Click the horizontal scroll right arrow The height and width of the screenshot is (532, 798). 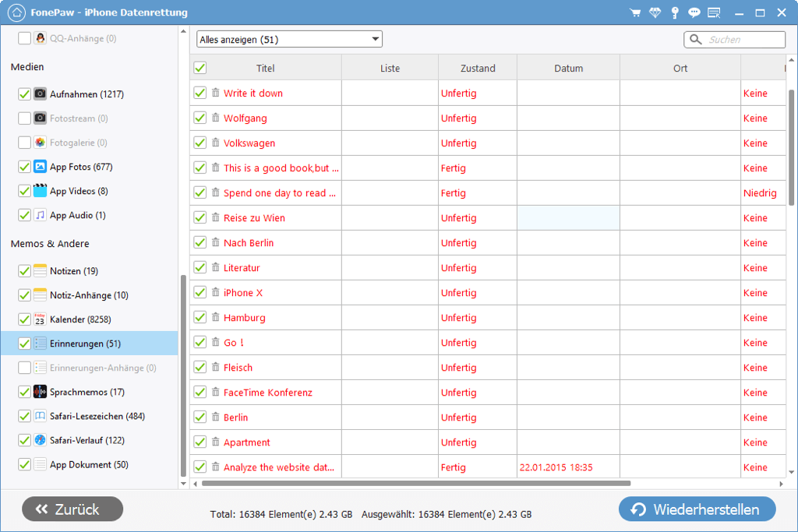click(x=781, y=484)
